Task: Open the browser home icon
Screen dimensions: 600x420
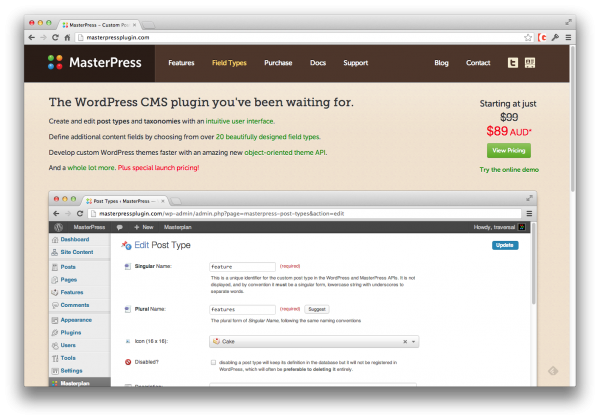Action: [67, 37]
